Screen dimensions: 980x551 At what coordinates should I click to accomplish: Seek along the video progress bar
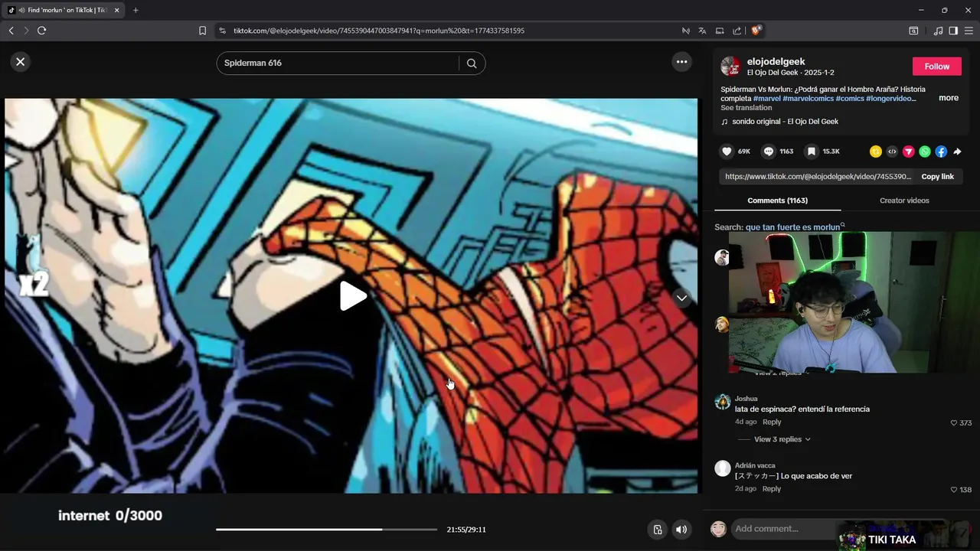coord(326,530)
